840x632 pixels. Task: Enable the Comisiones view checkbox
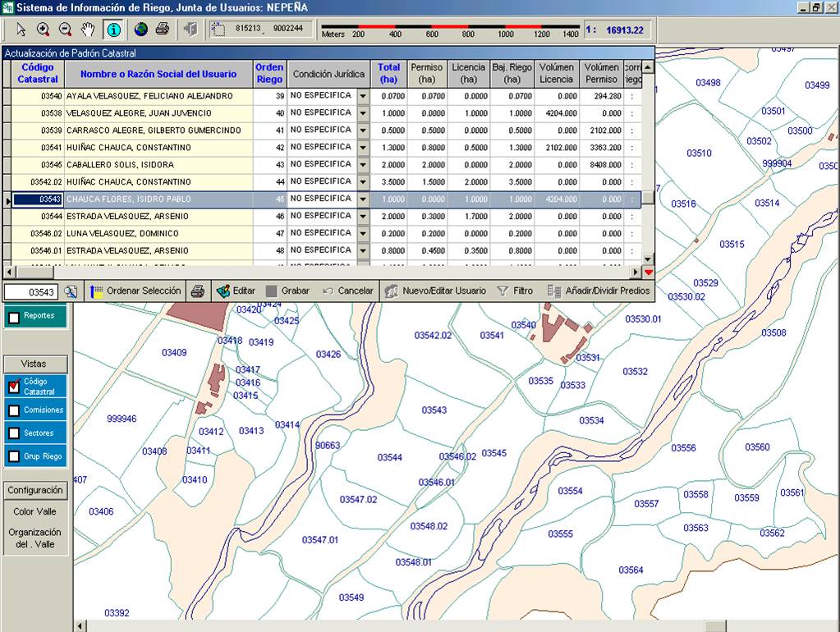(13, 410)
